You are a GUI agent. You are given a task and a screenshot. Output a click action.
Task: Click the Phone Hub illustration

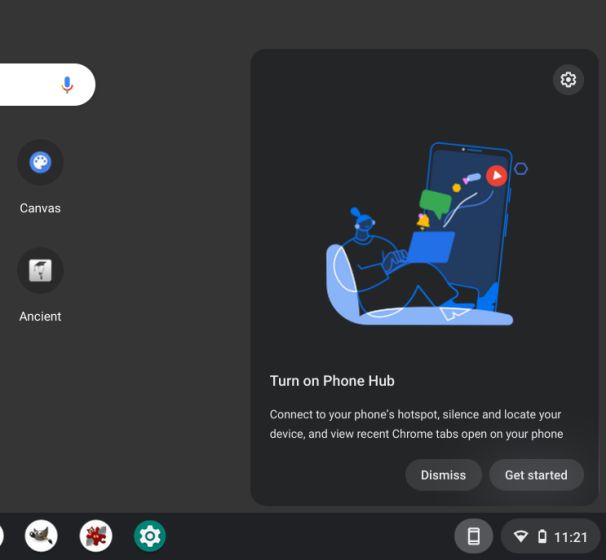coord(426,234)
